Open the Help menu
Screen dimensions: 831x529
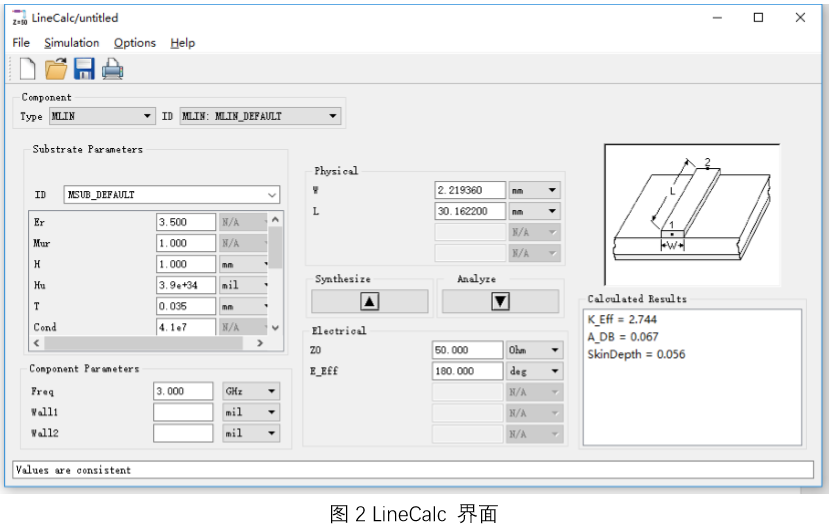click(182, 43)
